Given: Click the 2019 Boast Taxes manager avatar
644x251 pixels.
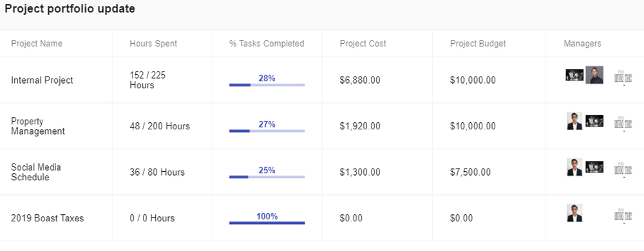Looking at the screenshot, I should pyautogui.click(x=574, y=213).
